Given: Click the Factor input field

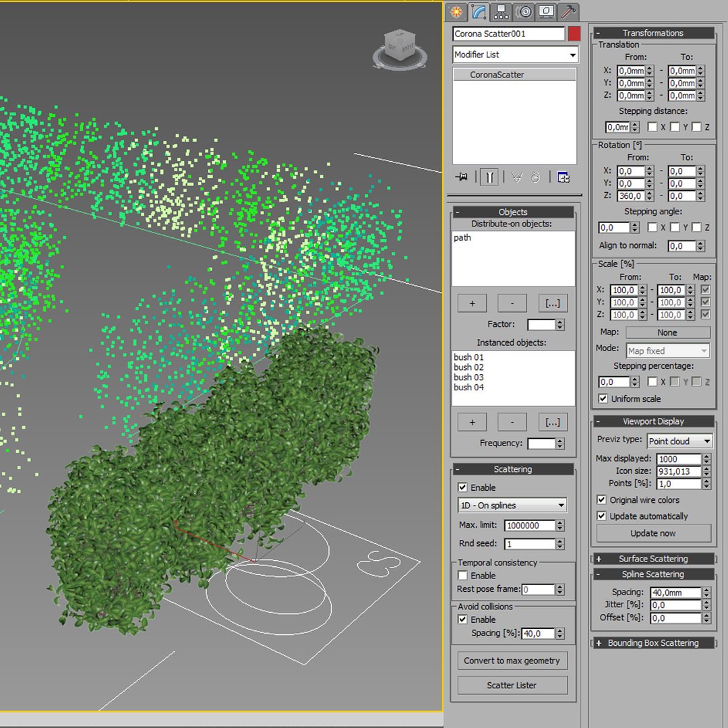Looking at the screenshot, I should click(x=541, y=324).
